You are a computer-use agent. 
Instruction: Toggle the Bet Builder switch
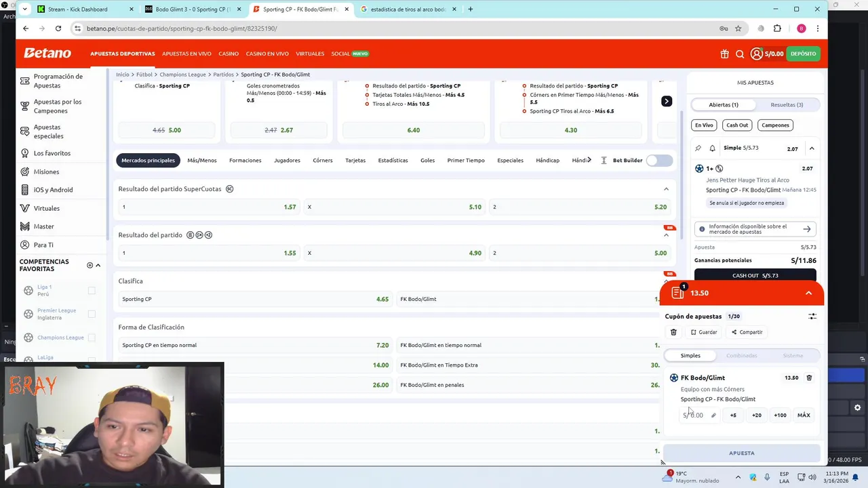click(659, 161)
